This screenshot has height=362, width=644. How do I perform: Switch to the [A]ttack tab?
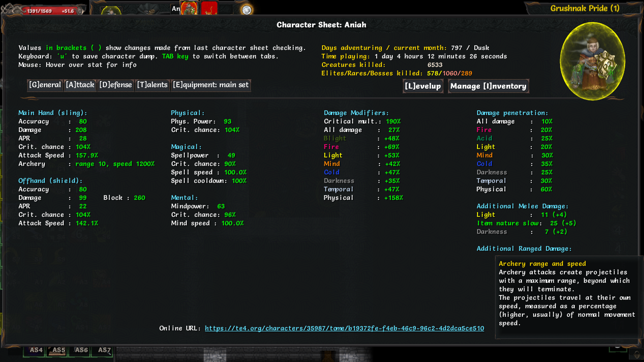click(80, 85)
